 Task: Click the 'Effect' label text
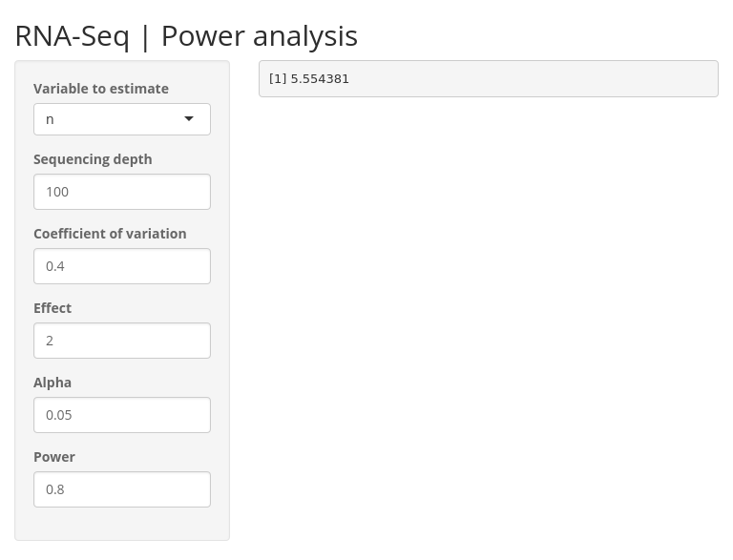(52, 307)
